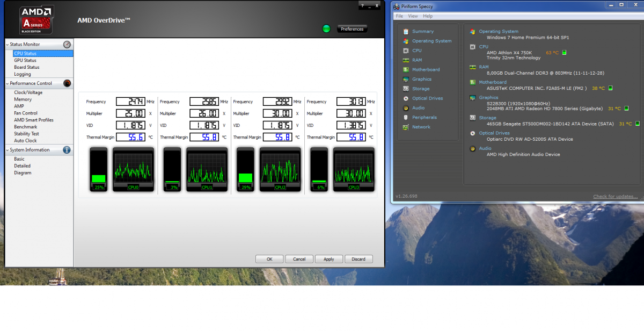
Task: Click the first core's Frequency value field
Action: 130,102
